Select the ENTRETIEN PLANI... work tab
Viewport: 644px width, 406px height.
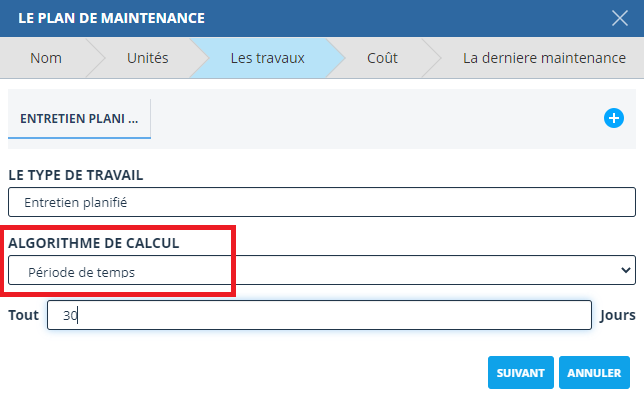(x=79, y=118)
